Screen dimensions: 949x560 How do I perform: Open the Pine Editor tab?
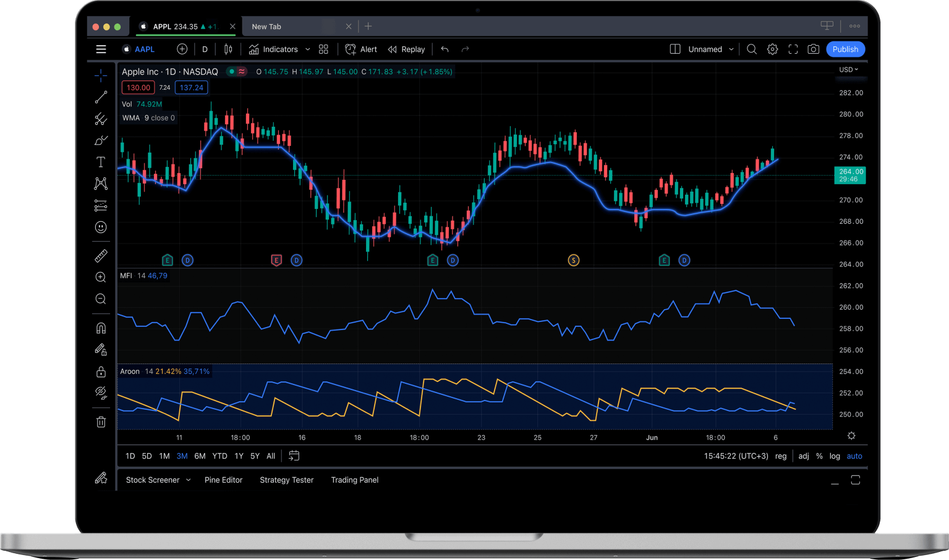(223, 480)
